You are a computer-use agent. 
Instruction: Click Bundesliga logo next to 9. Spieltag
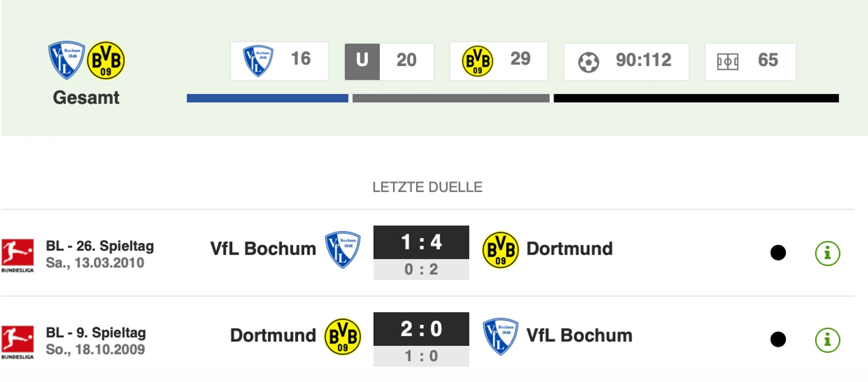(17, 342)
